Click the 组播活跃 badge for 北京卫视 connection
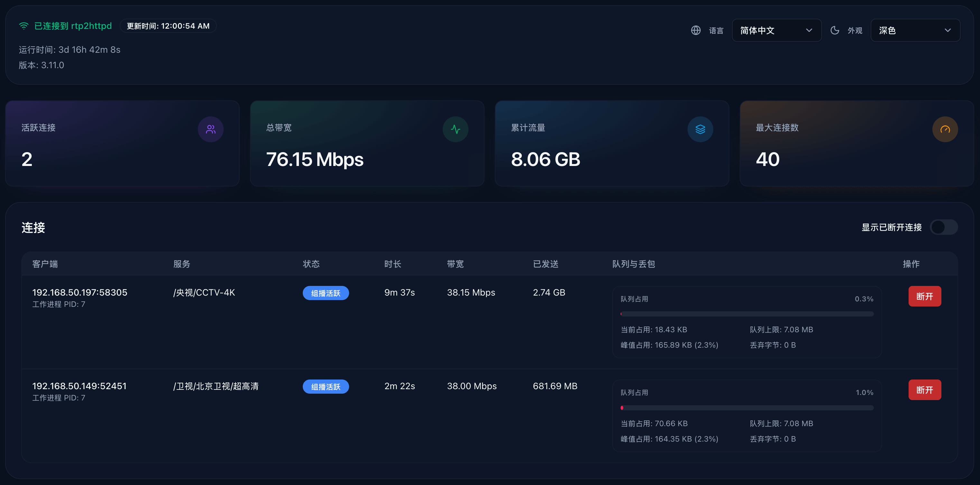Viewport: 980px width, 485px height. (326, 386)
